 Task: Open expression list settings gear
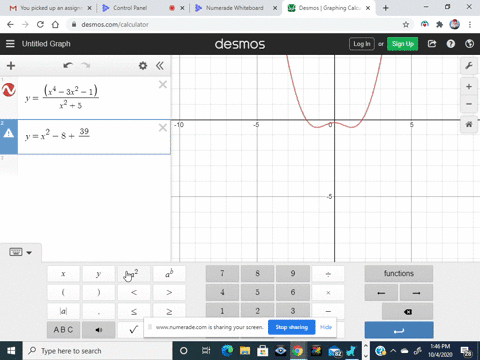(143, 66)
